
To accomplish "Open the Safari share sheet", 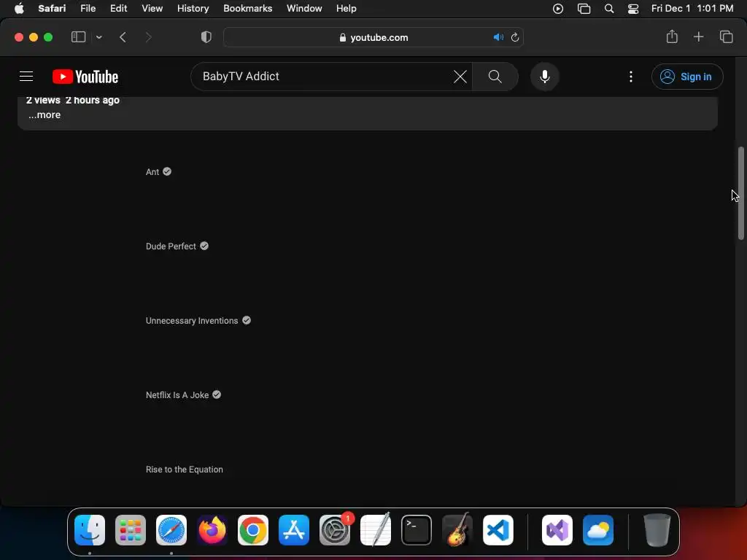I will tap(672, 36).
